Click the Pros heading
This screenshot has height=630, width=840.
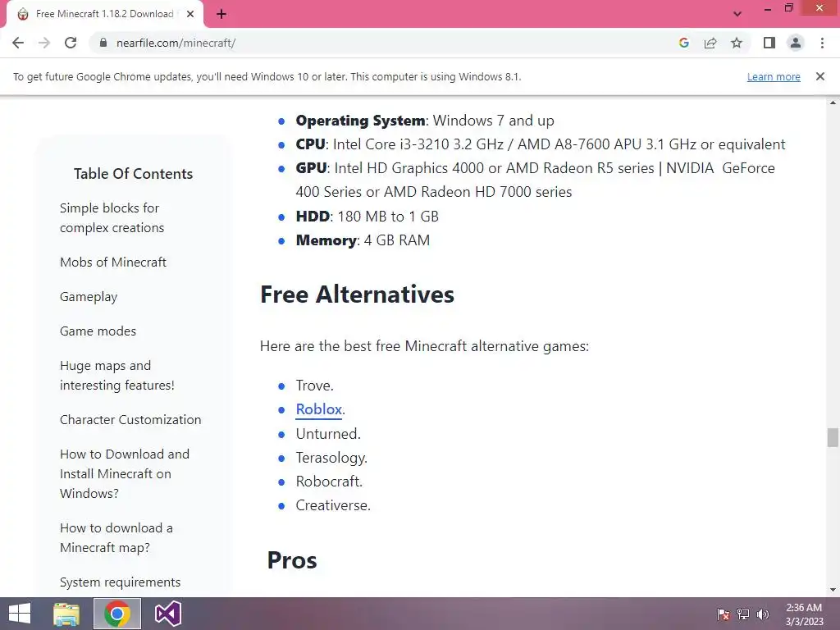tap(292, 560)
